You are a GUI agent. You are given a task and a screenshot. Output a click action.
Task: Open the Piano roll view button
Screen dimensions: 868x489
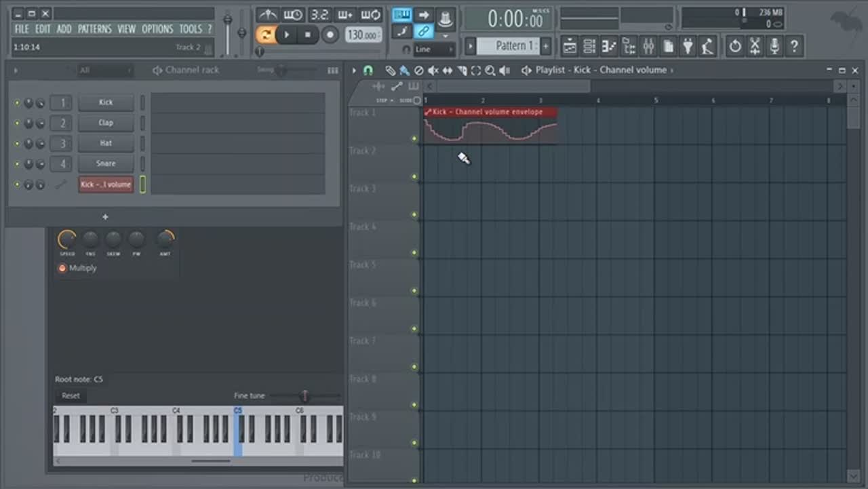point(609,46)
